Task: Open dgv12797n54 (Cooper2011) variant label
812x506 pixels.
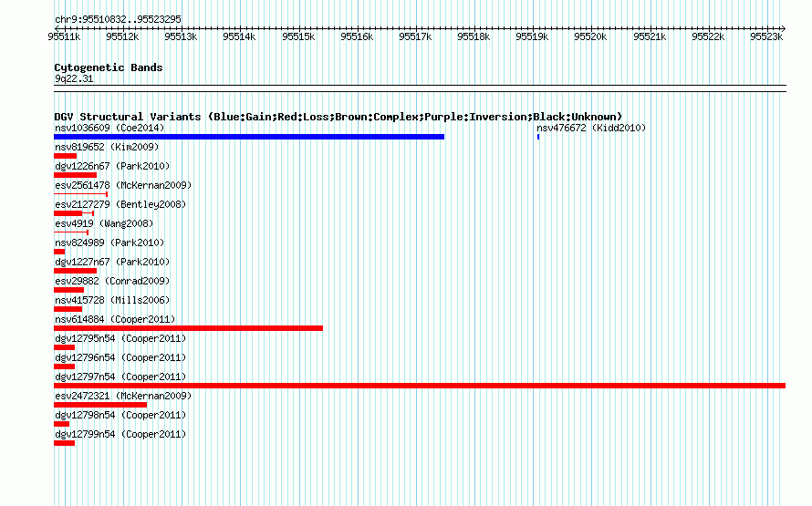Action: tap(120, 377)
